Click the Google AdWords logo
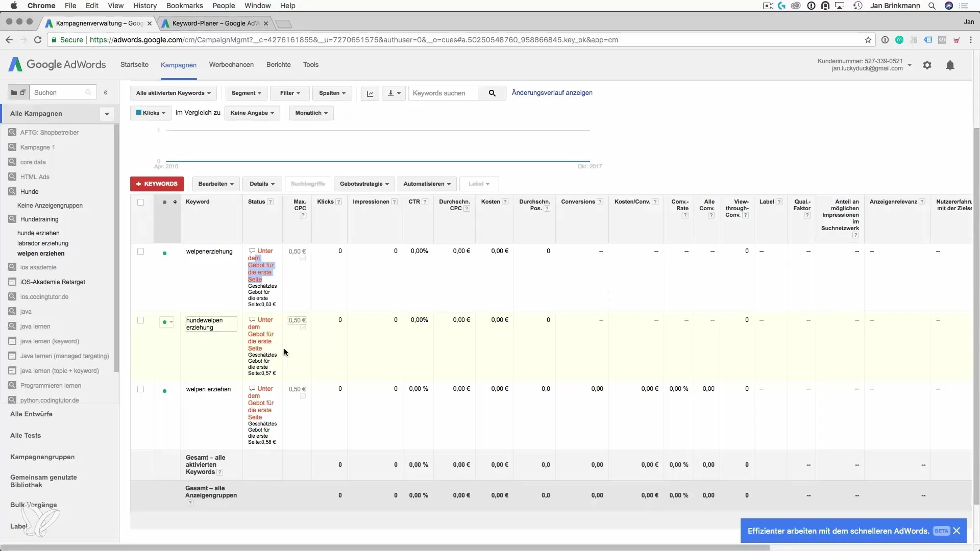This screenshot has height=551, width=980. (x=57, y=64)
